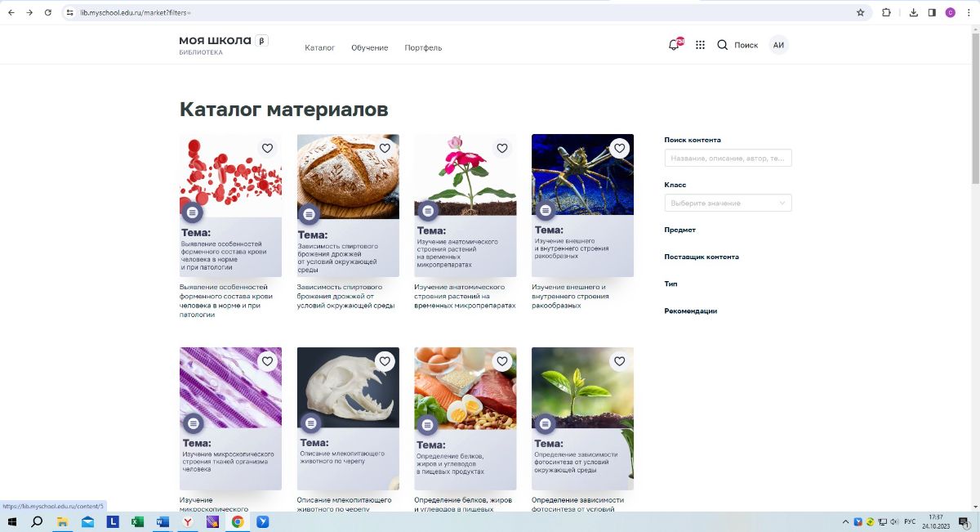Click the document type icon on blood cells card

192,212
